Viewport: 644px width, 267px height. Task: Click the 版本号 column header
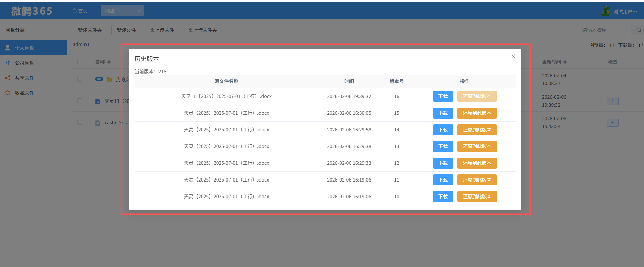coord(396,81)
